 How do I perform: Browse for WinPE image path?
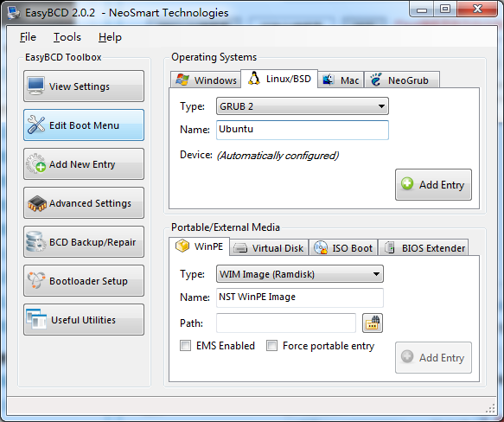click(x=373, y=323)
